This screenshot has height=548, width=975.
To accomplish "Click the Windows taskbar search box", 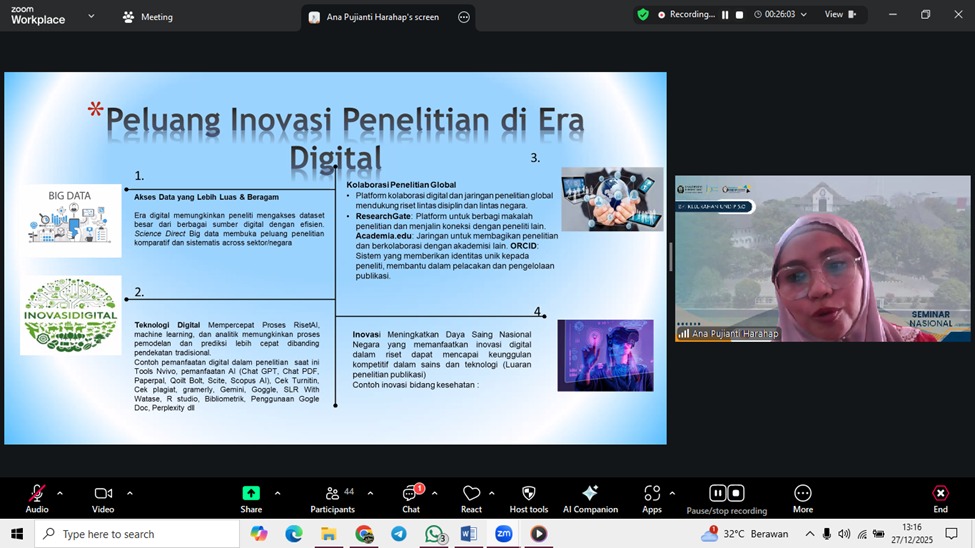I will pos(138,534).
